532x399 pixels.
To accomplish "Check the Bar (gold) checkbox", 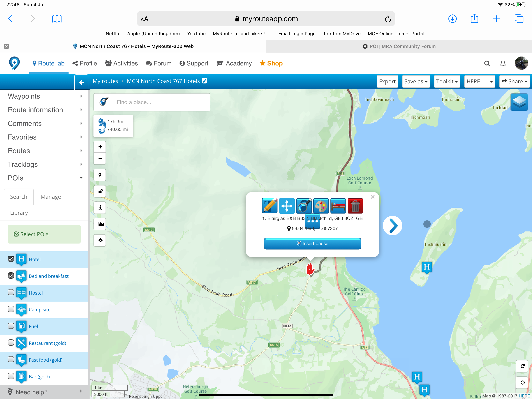I will [x=11, y=376].
